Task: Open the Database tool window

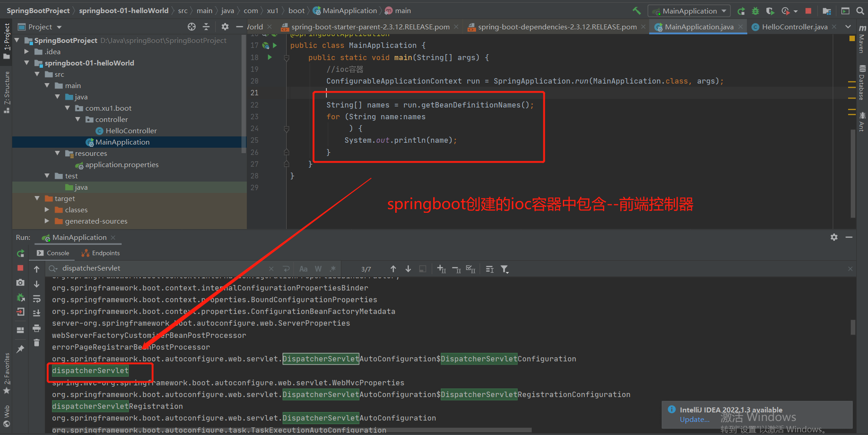Action: (x=862, y=82)
